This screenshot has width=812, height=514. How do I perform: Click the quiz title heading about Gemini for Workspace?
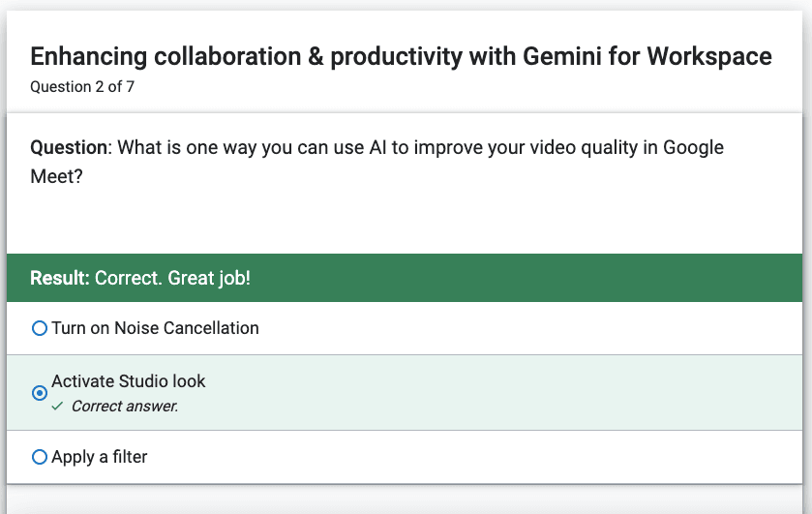[x=401, y=56]
